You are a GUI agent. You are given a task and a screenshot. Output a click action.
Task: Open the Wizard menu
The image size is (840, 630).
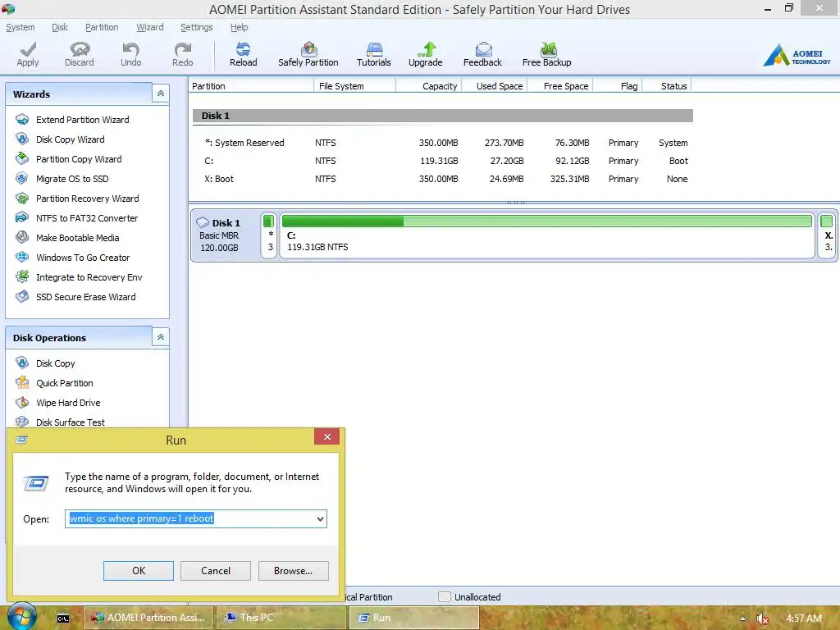(x=150, y=27)
